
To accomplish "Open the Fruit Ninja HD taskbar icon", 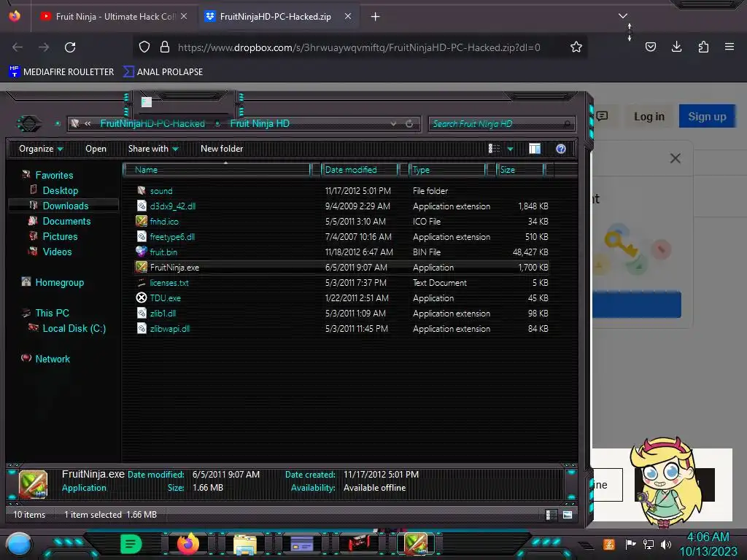I will [415, 544].
